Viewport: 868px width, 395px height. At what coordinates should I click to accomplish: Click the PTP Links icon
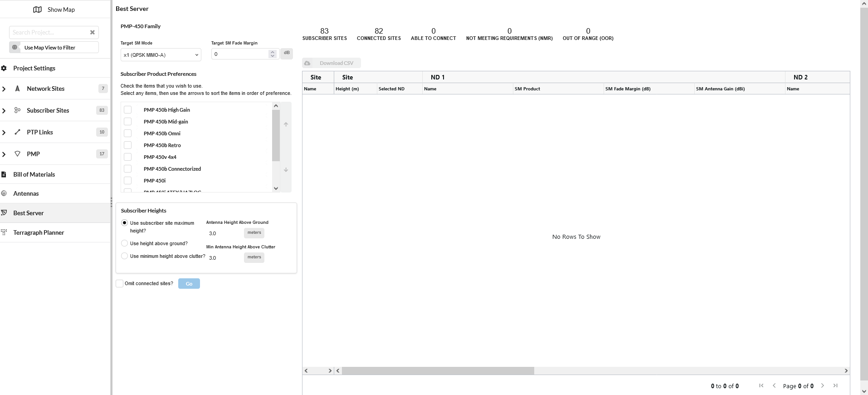17,132
